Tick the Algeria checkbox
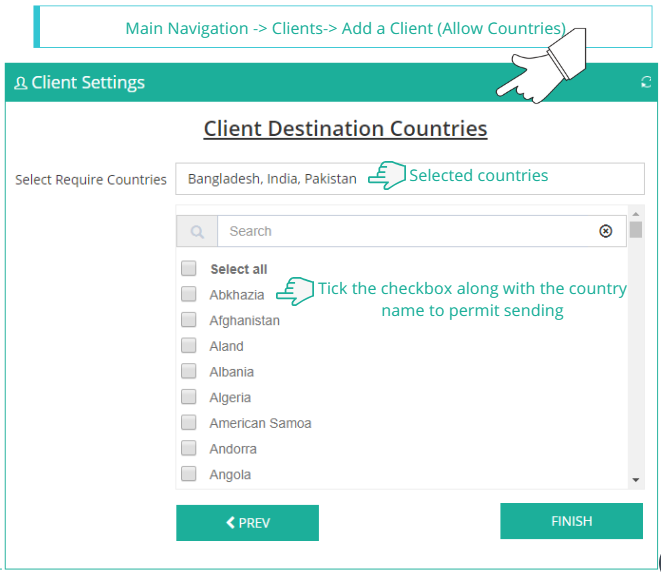This screenshot has width=661, height=575. 188,397
